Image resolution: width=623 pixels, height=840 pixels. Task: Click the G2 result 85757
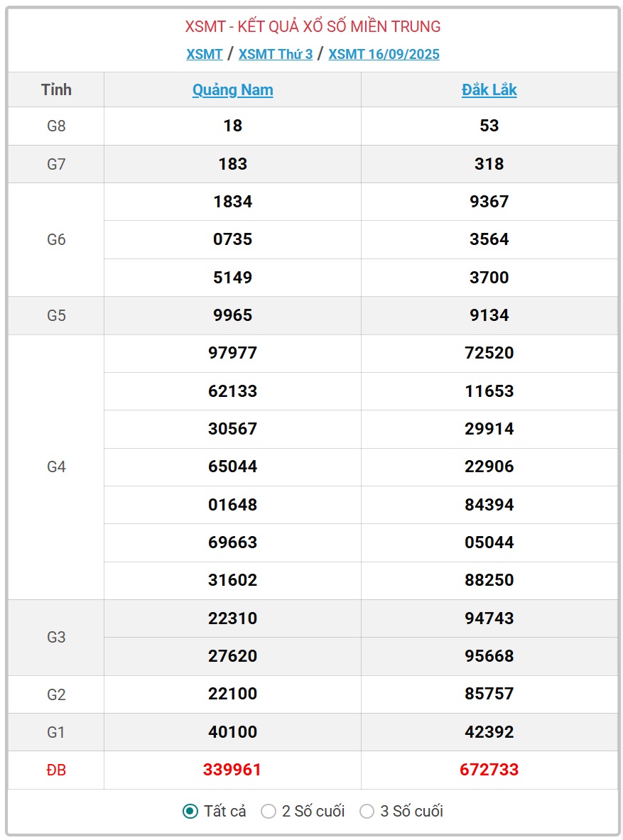489,694
